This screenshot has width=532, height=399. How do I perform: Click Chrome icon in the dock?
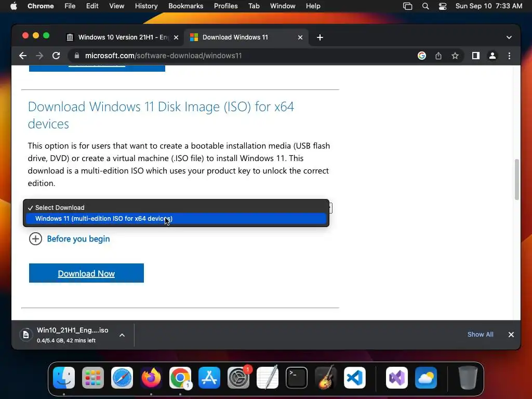click(x=180, y=378)
